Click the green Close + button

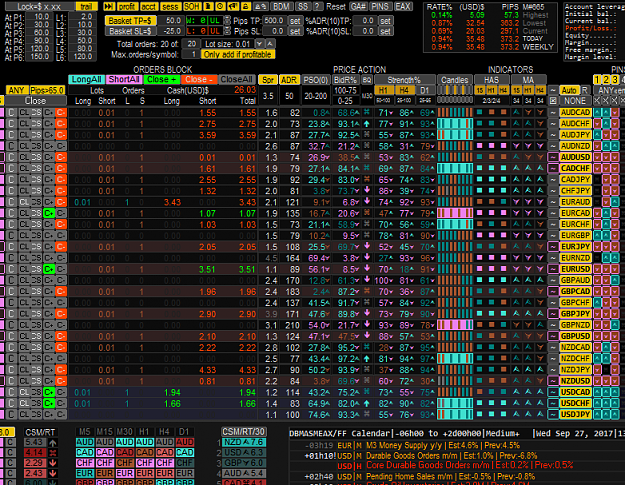tap(161, 79)
